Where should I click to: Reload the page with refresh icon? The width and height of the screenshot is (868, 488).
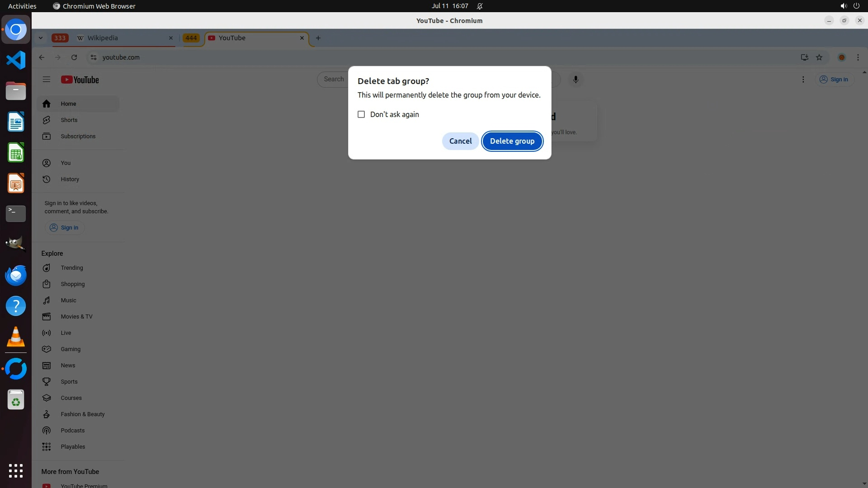[x=74, y=57]
